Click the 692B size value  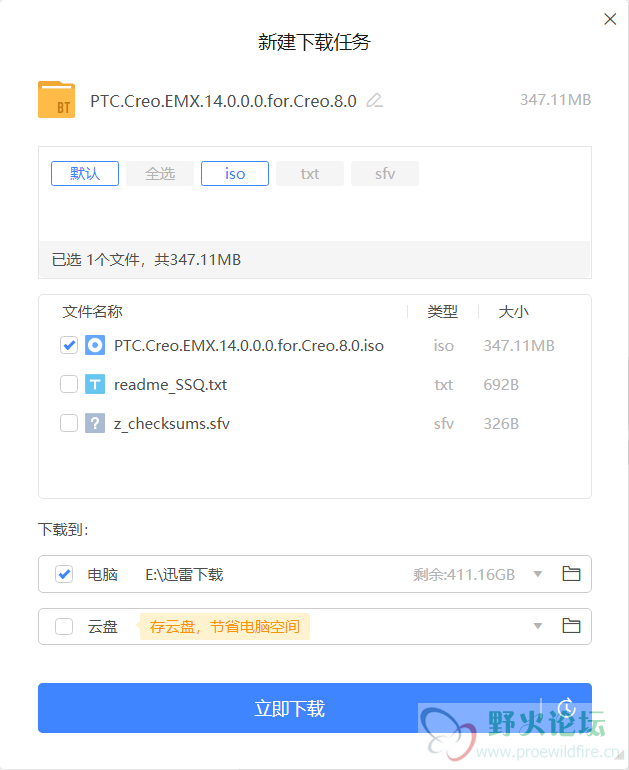(501, 385)
